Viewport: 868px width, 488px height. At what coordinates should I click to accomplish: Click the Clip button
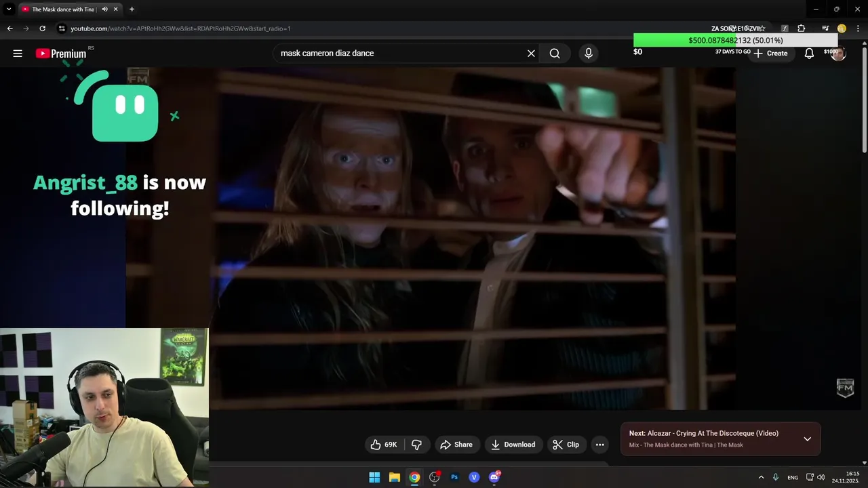pos(566,445)
